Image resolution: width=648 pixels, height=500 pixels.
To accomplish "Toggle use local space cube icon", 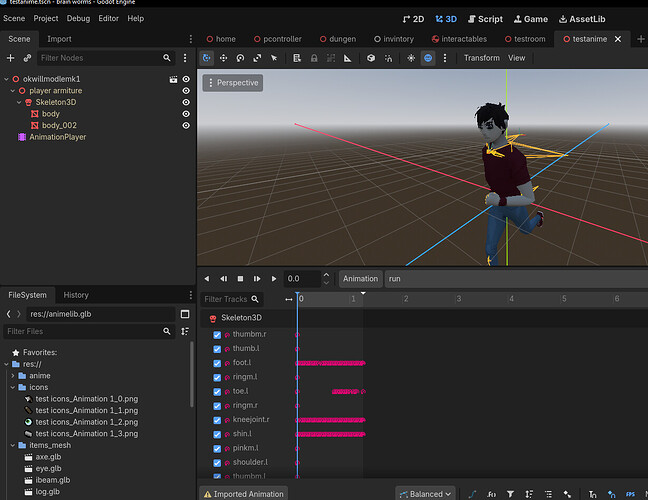I will (x=371, y=58).
